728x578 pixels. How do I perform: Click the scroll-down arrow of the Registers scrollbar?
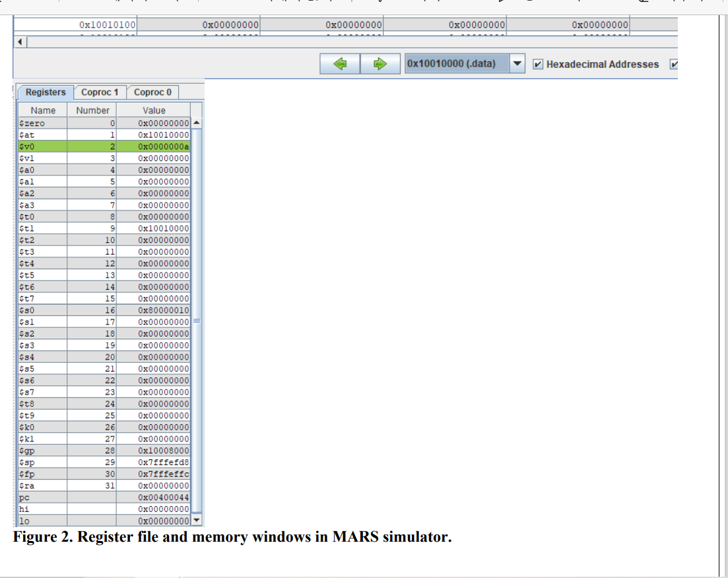coord(197,520)
